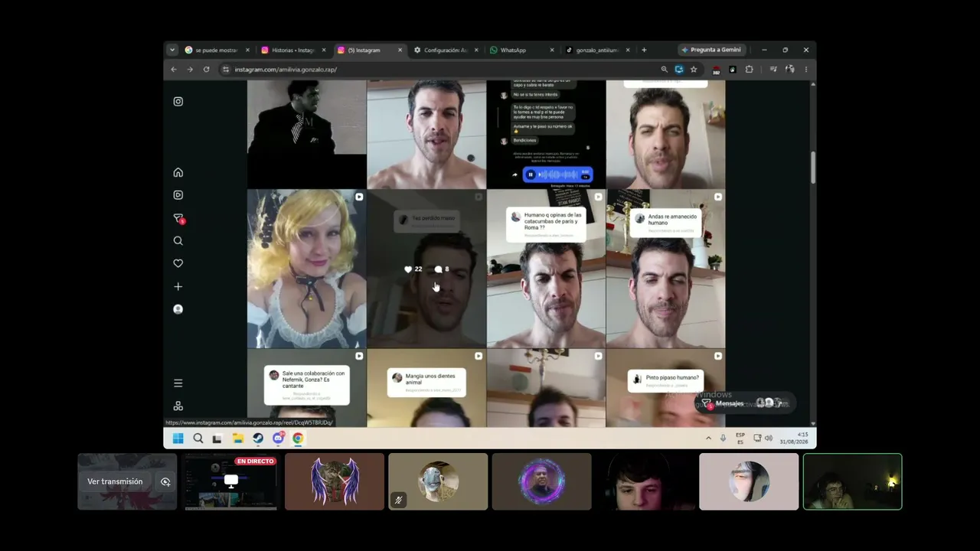Open the Meta apps icon at sidebar bottom
Image resolution: width=980 pixels, height=551 pixels.
pyautogui.click(x=178, y=406)
